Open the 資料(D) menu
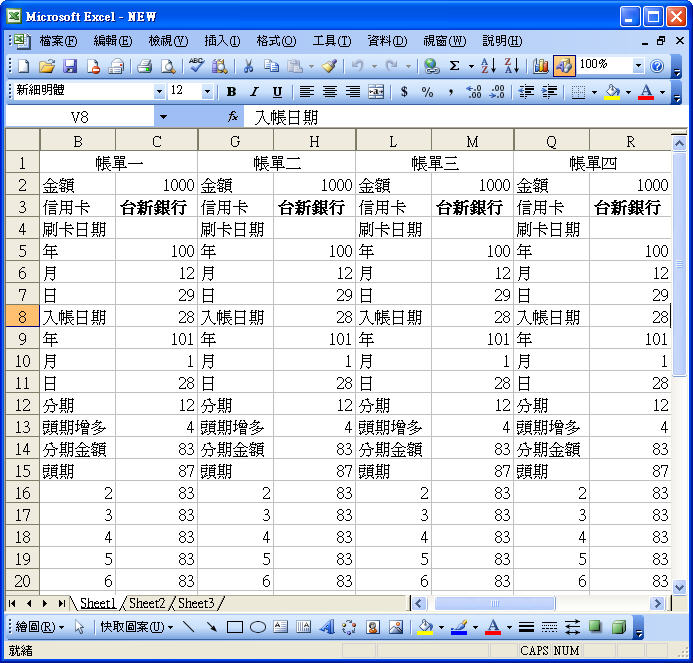This screenshot has width=693, height=663. (x=387, y=41)
